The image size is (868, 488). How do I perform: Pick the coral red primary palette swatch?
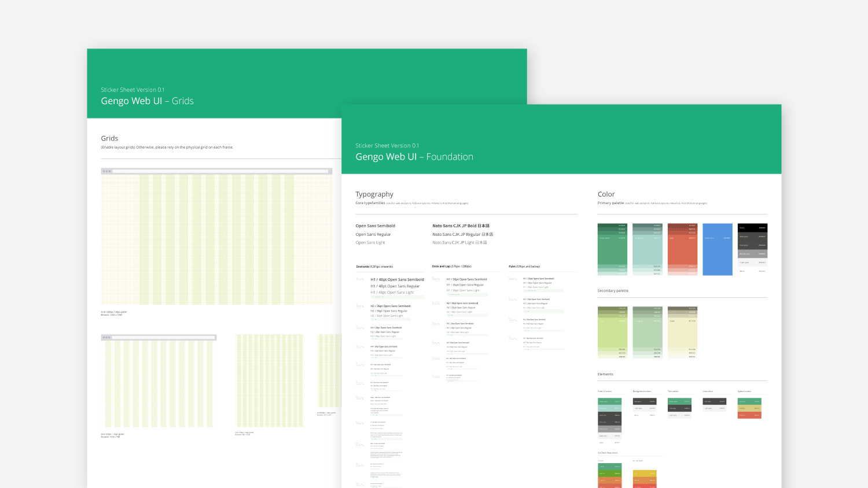click(x=682, y=249)
